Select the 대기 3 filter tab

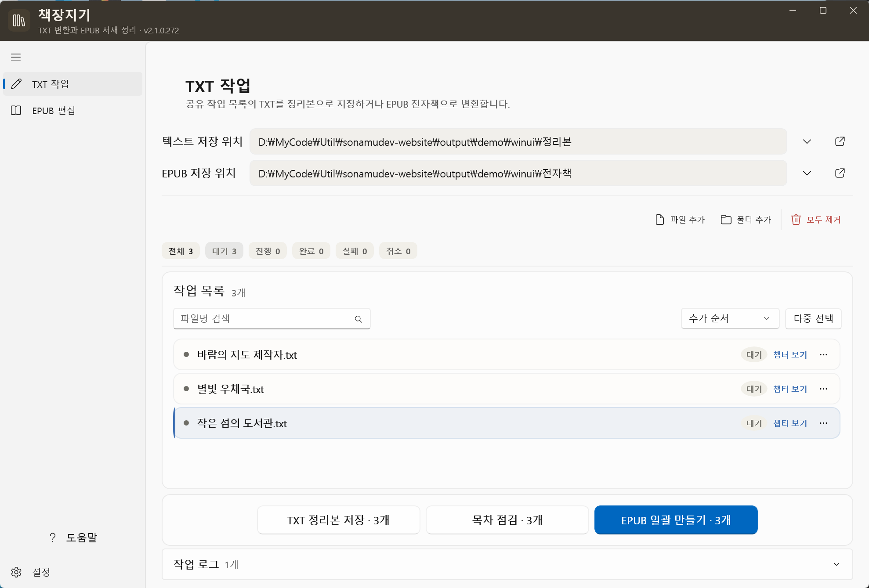[224, 251]
